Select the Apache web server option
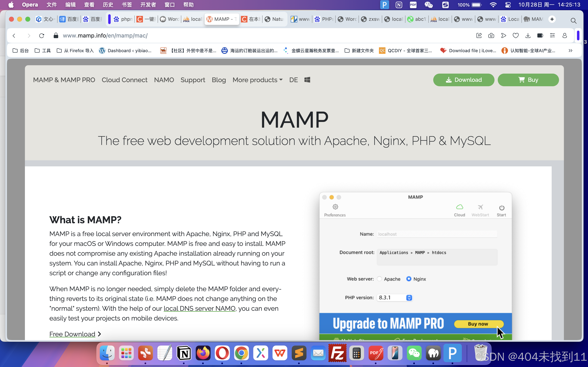Viewport: 588px width, 367px height. click(380, 279)
